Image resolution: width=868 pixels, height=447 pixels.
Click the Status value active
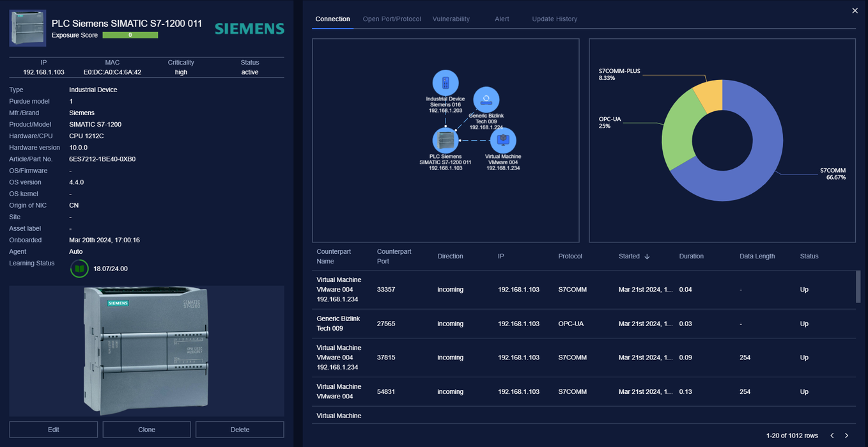click(250, 72)
